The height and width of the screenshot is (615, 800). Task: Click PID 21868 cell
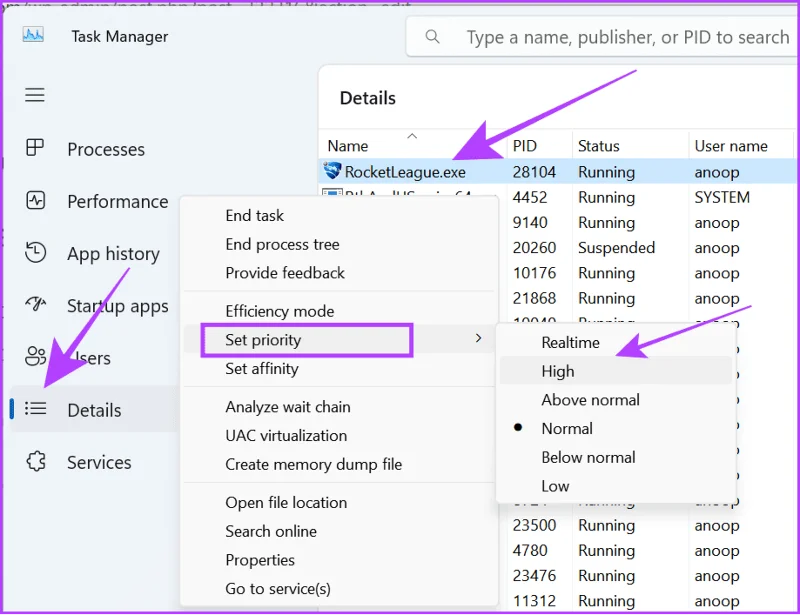coord(534,298)
